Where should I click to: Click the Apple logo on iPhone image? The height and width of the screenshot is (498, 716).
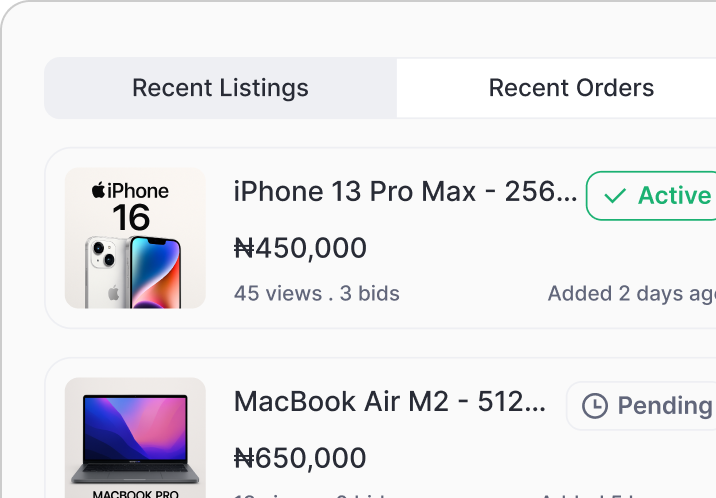coord(98,189)
